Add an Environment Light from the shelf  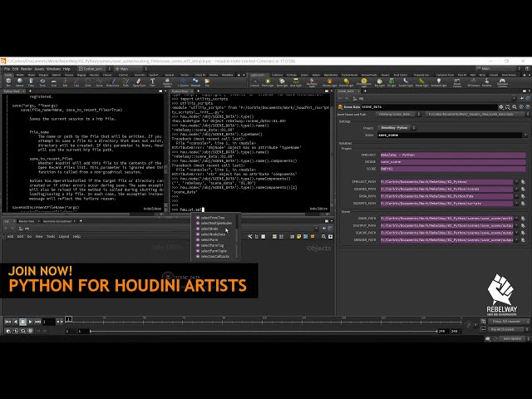tap(364, 82)
